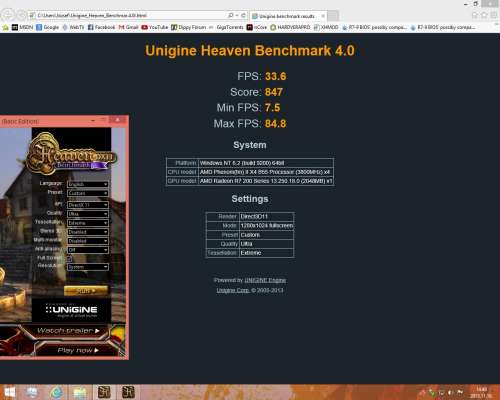Open the Gmail bookmark
This screenshot has width=500, height=400.
click(x=128, y=27)
